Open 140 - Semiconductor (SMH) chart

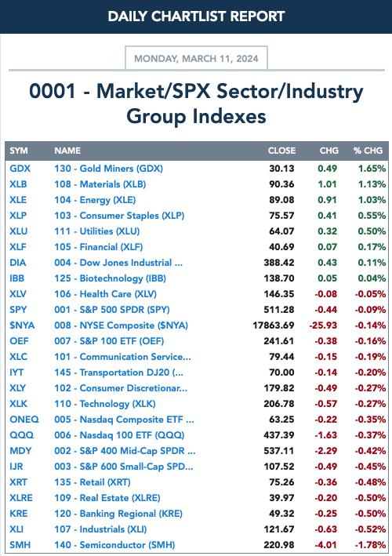pos(114,545)
